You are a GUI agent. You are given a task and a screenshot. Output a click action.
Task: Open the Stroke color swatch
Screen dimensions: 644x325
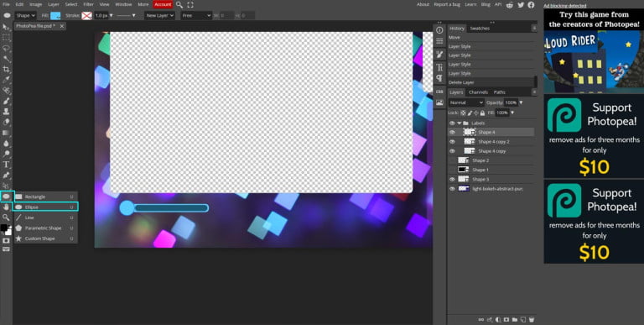[86, 16]
